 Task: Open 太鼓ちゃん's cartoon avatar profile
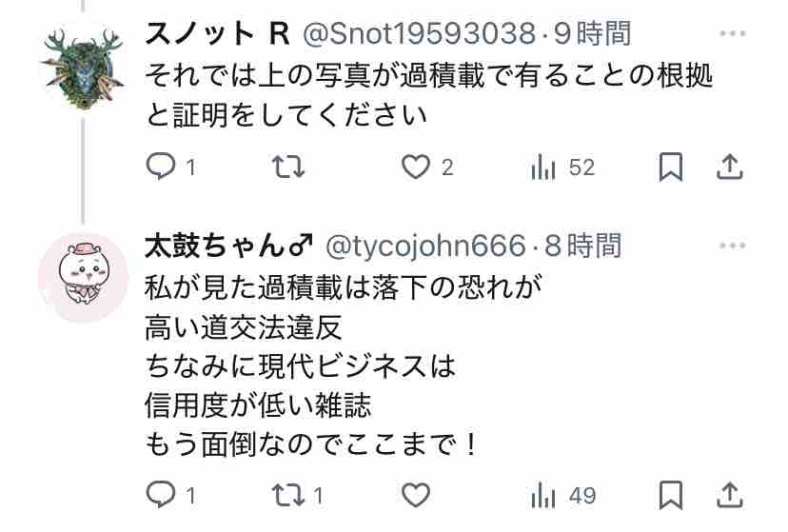click(x=84, y=277)
